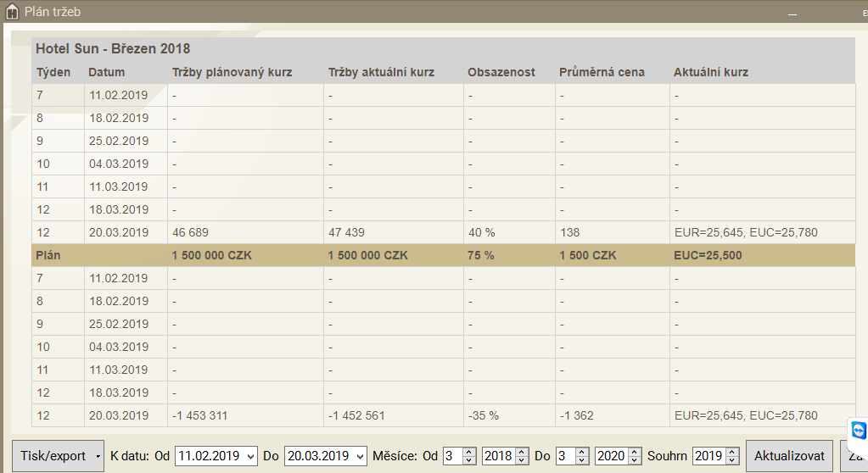Screen dimensions: 868x473
Task: Click the Hotel Sun - Březen 2018 heading
Action: (113, 49)
